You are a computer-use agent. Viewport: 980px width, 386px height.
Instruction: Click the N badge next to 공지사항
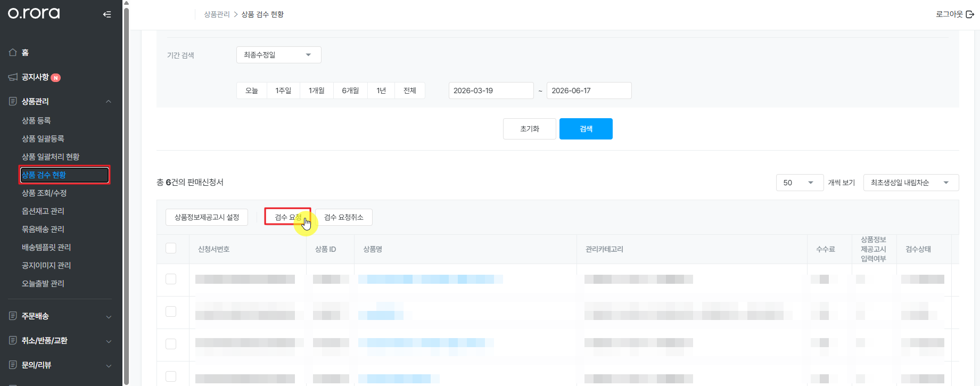pyautogui.click(x=56, y=78)
